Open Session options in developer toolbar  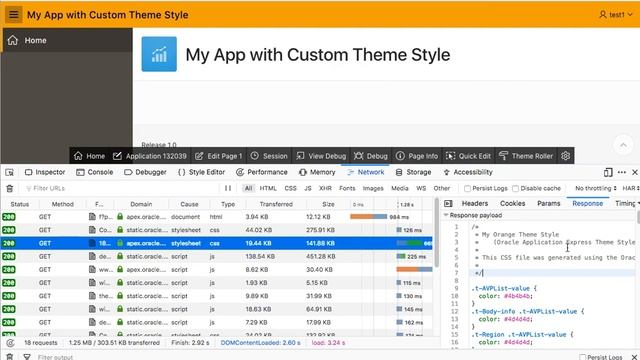269,156
